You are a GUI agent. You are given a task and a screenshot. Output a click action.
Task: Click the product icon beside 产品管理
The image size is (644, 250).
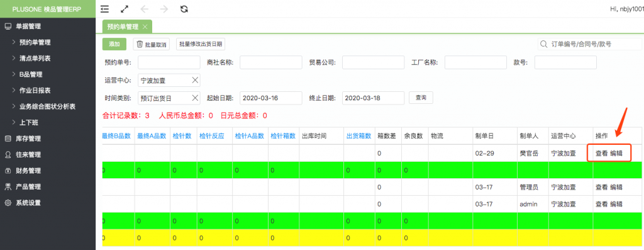point(8,186)
